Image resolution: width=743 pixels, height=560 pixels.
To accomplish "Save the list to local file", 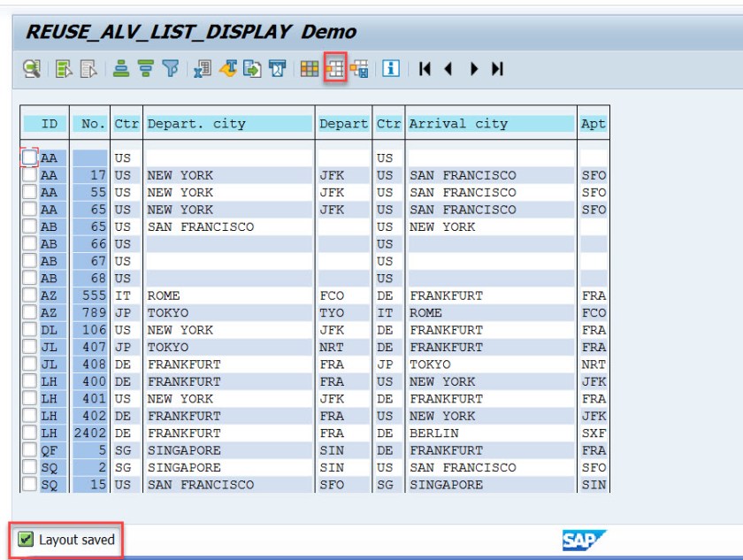I will point(252,69).
